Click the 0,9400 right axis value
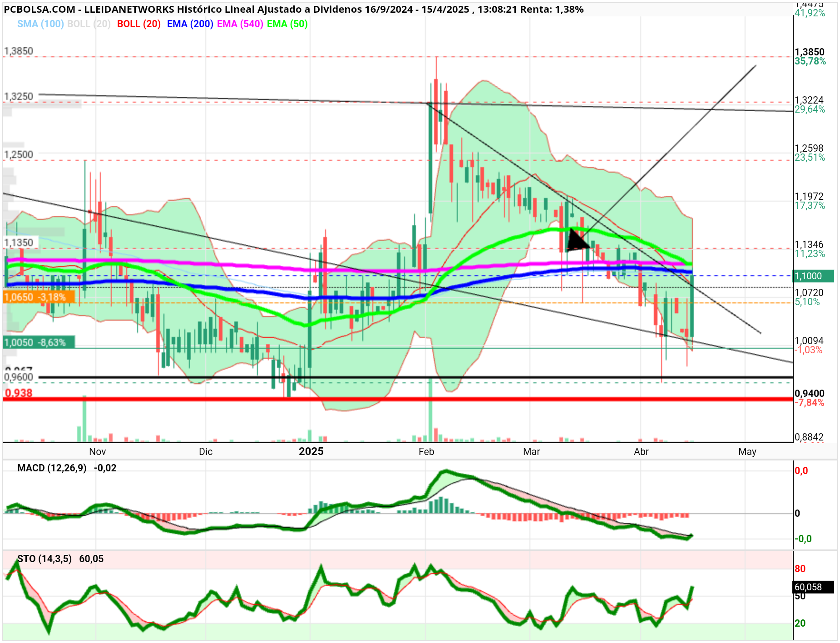The width and height of the screenshot is (840, 643). [x=810, y=393]
